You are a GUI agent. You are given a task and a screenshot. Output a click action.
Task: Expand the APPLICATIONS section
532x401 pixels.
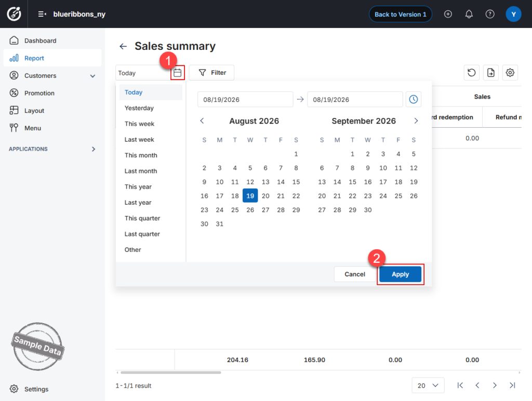(94, 149)
